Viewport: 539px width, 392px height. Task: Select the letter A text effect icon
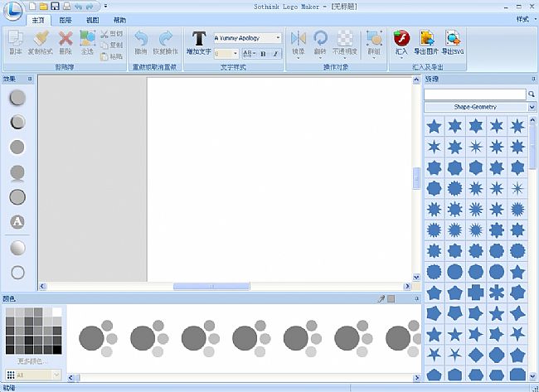(x=17, y=222)
